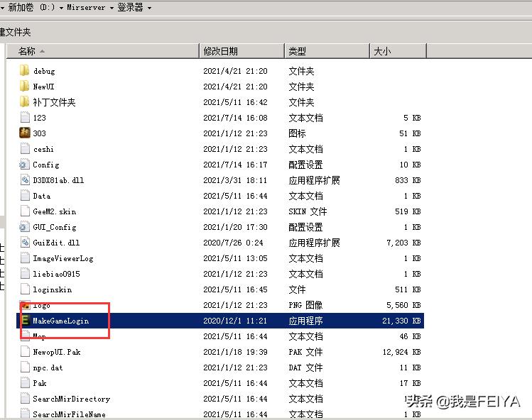The image size is (532, 420).
Task: Select the ImageViewerLog file icon
Action: click(x=25, y=258)
